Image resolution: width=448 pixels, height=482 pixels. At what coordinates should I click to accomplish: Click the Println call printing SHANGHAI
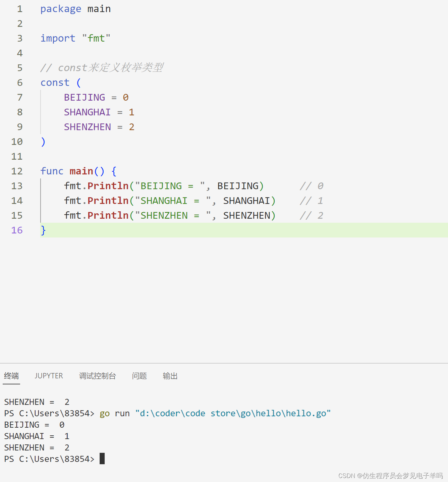click(x=170, y=201)
